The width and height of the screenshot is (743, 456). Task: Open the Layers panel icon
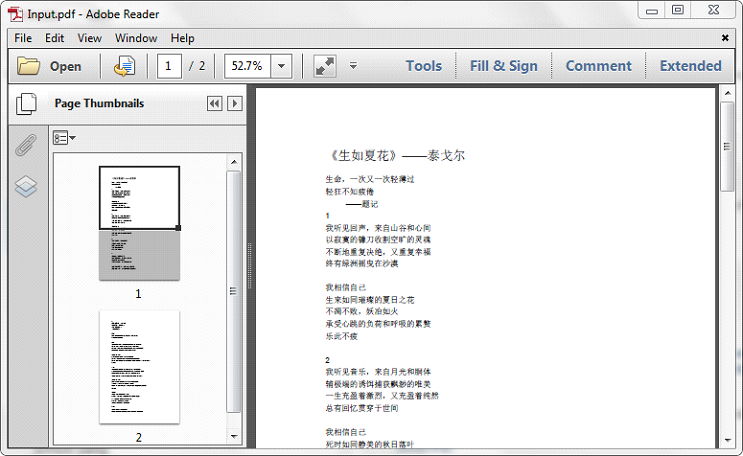(26, 186)
